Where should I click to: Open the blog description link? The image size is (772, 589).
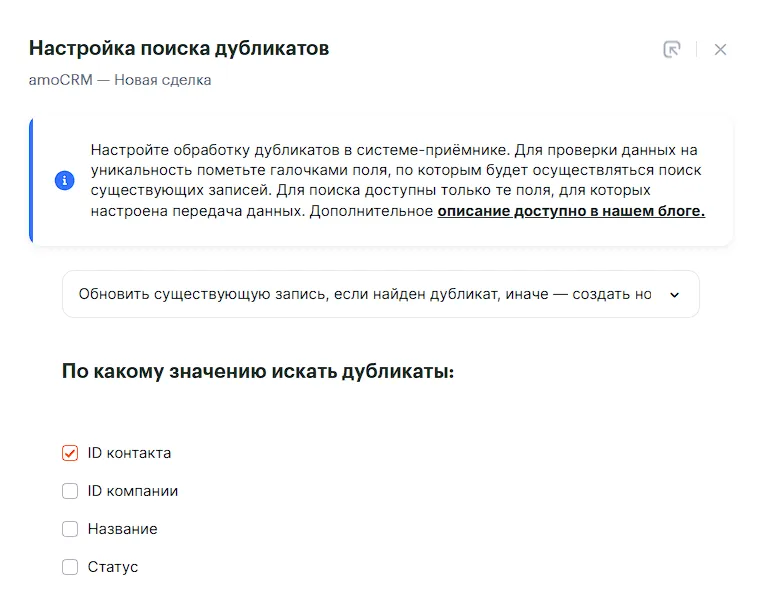click(571, 211)
